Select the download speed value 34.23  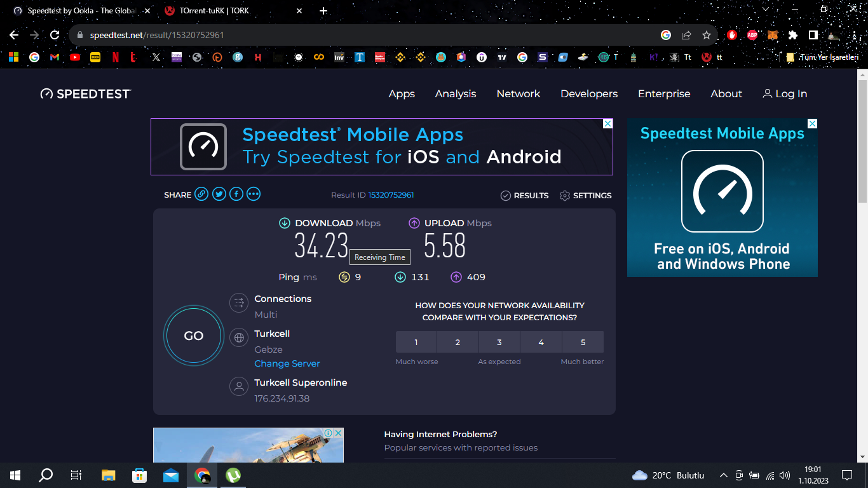[x=322, y=245]
